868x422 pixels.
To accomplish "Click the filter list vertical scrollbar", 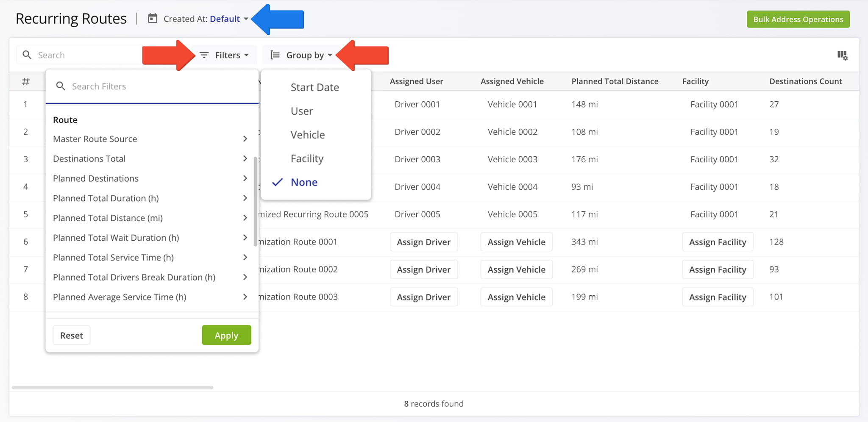I will tap(255, 201).
